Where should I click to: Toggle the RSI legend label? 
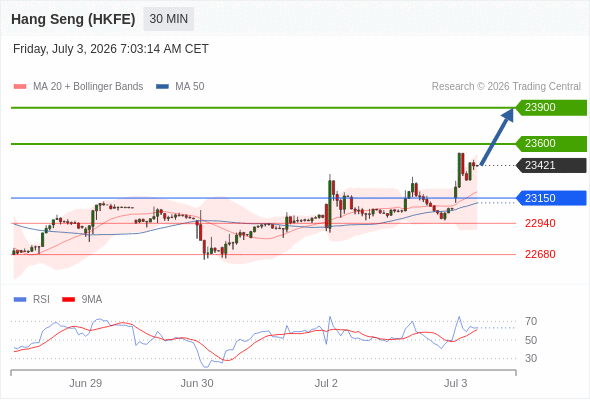pyautogui.click(x=41, y=300)
